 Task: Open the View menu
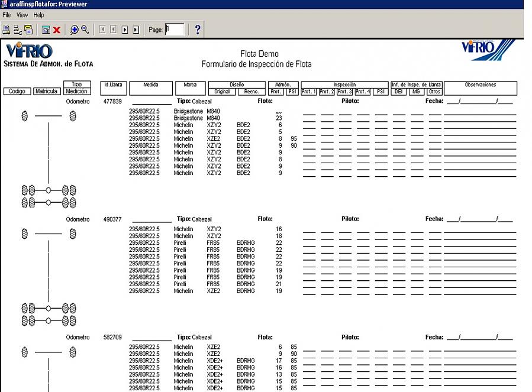pos(22,15)
